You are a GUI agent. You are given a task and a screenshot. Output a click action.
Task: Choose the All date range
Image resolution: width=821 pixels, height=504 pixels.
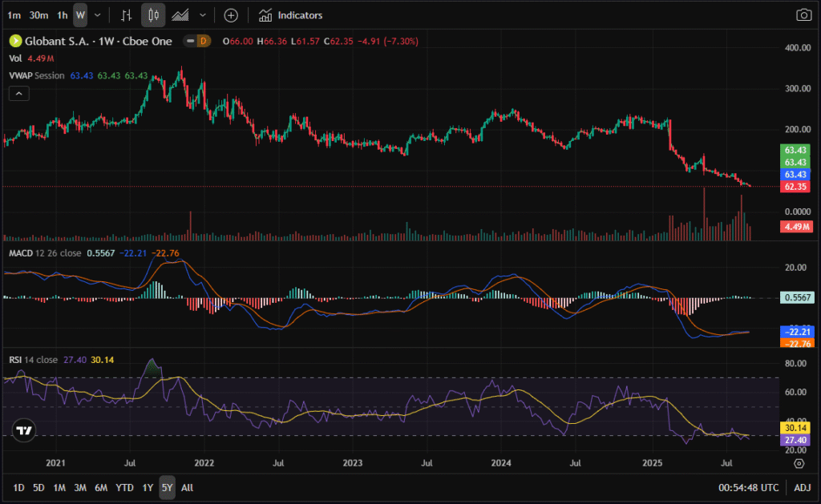point(187,487)
